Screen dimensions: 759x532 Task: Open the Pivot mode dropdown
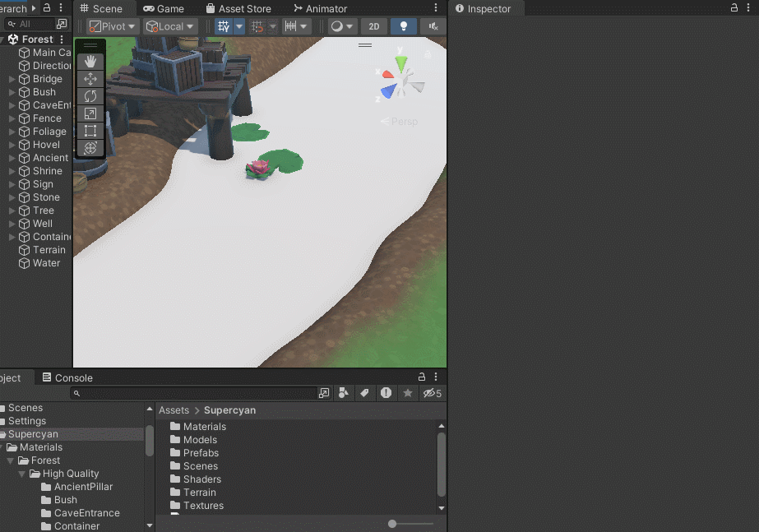(111, 25)
